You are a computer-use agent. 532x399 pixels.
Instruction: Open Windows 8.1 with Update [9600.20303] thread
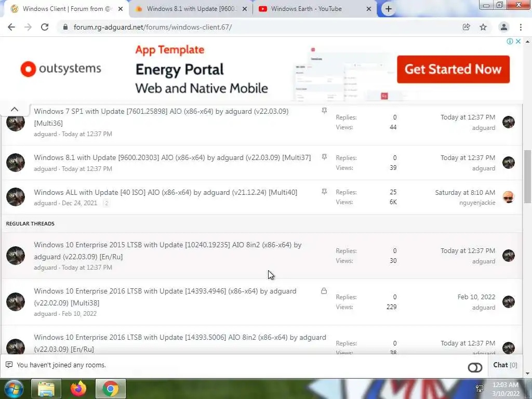172,157
